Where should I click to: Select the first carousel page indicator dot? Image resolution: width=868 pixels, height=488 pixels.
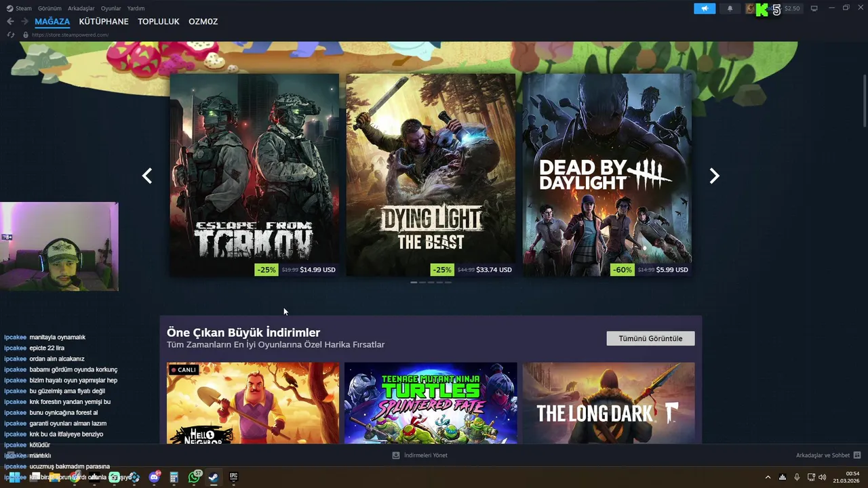414,283
